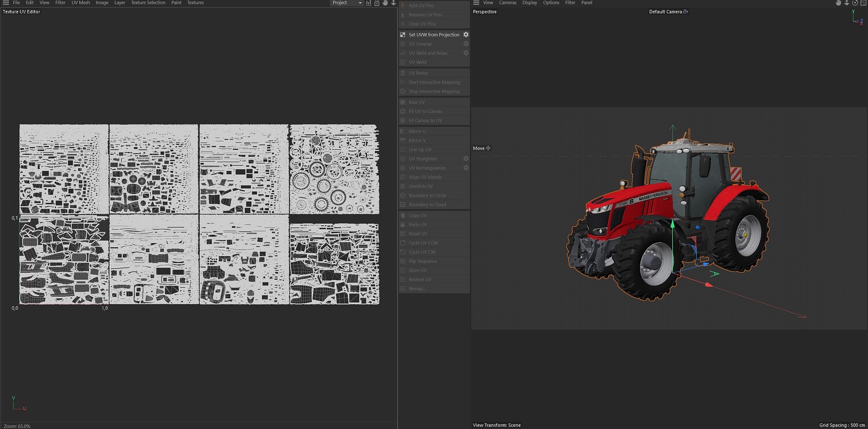Open UV Straighten settings gear
The image size is (868, 429).
click(466, 159)
